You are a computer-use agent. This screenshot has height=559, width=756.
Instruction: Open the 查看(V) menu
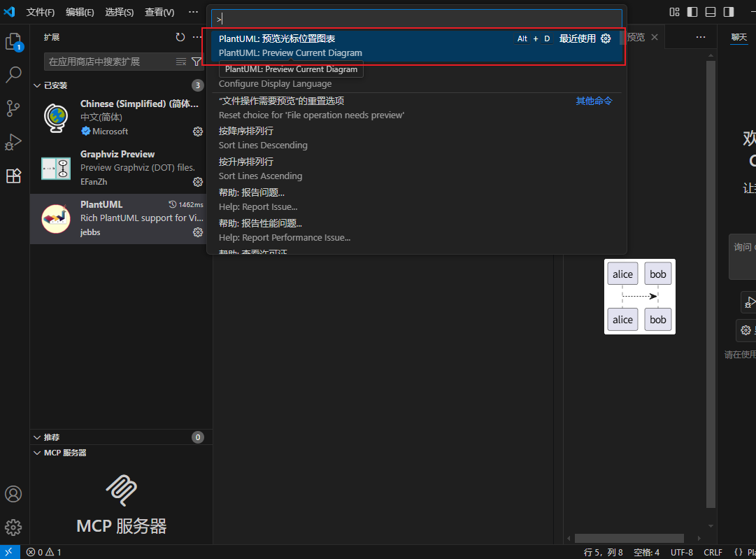click(x=159, y=12)
